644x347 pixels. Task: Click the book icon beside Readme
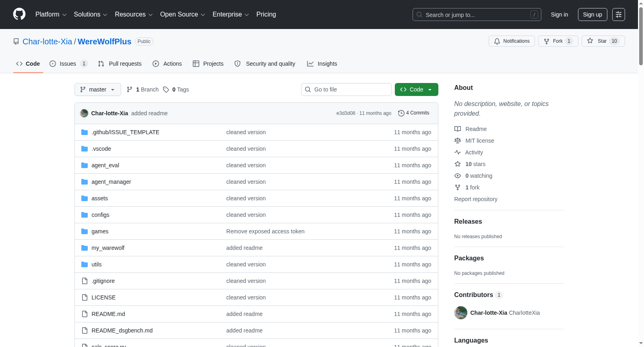(x=458, y=129)
